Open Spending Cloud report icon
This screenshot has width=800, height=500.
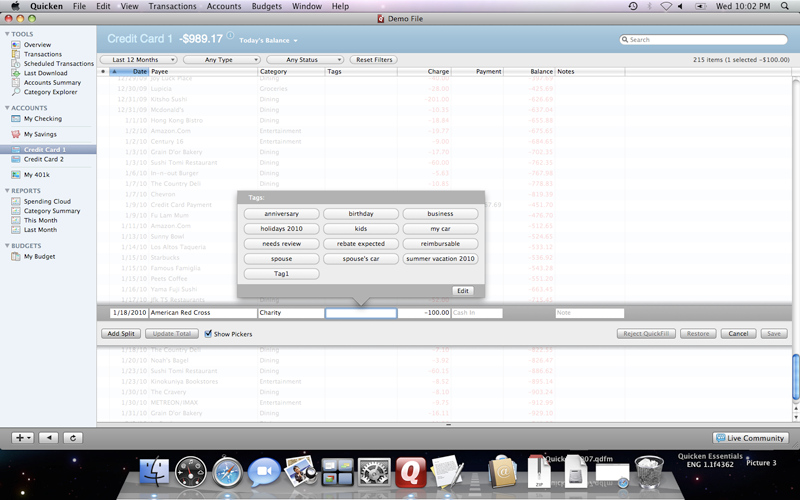(x=16, y=201)
